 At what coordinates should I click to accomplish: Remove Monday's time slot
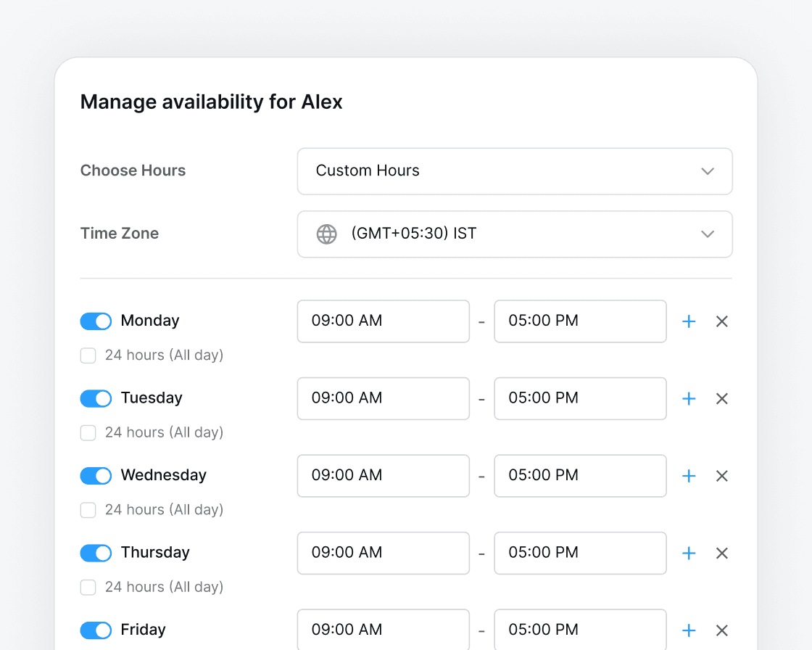pyautogui.click(x=721, y=321)
